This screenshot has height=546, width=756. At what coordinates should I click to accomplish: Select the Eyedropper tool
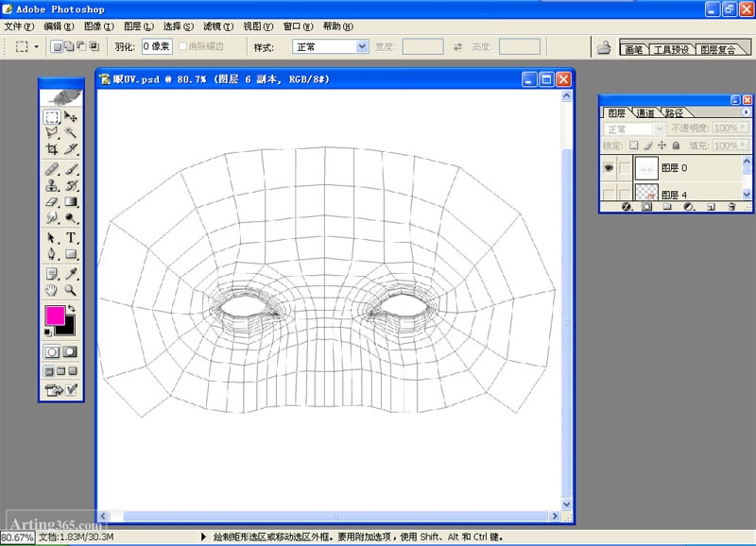(x=70, y=274)
